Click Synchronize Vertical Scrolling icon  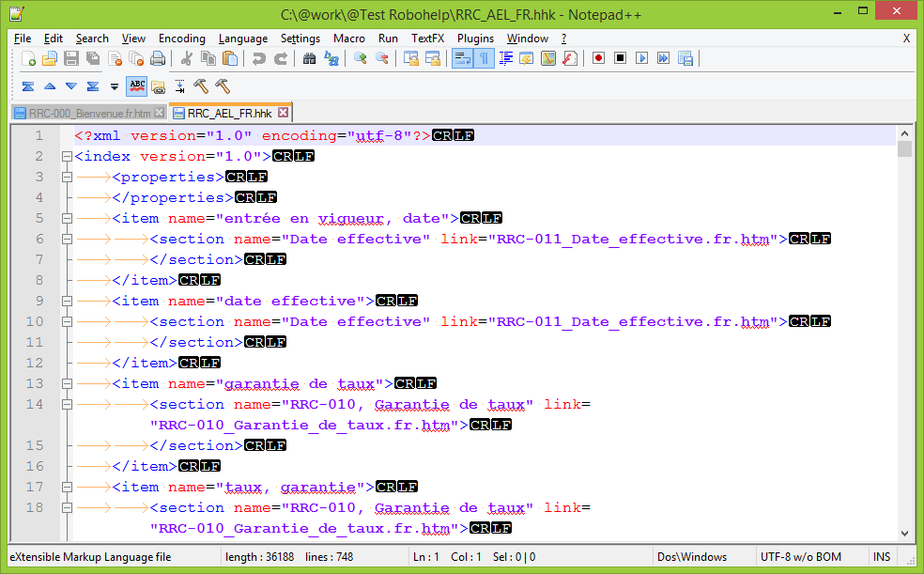410,58
